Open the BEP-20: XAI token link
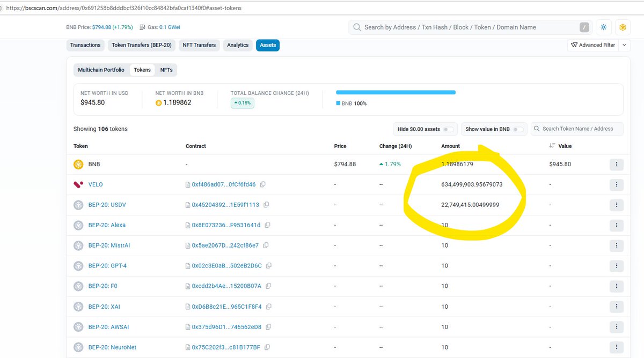 [104, 307]
